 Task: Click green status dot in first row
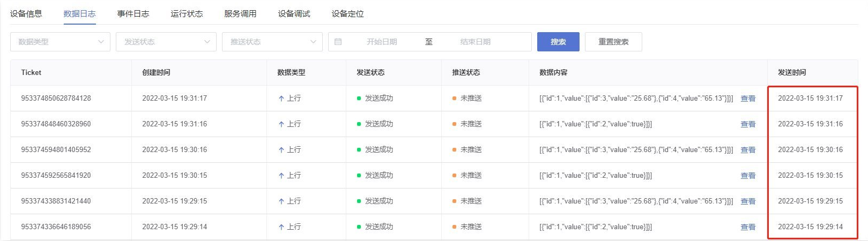point(359,99)
